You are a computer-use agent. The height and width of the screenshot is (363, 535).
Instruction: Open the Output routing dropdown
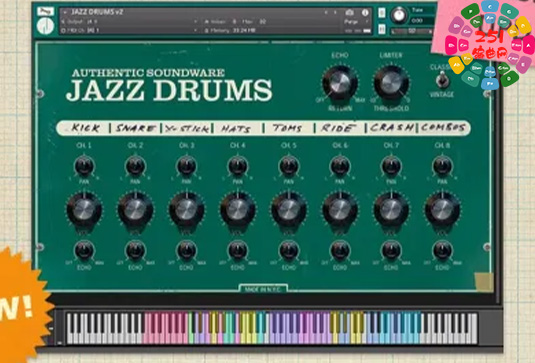tap(196, 21)
